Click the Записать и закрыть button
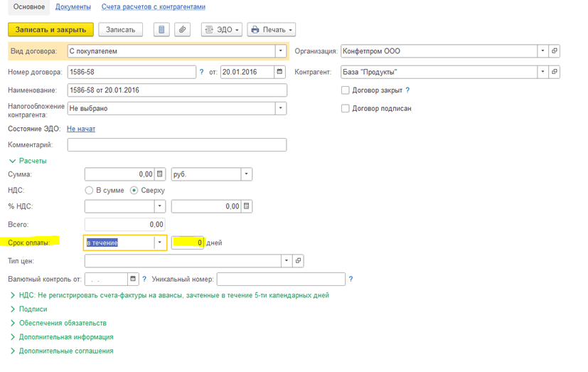 click(50, 30)
